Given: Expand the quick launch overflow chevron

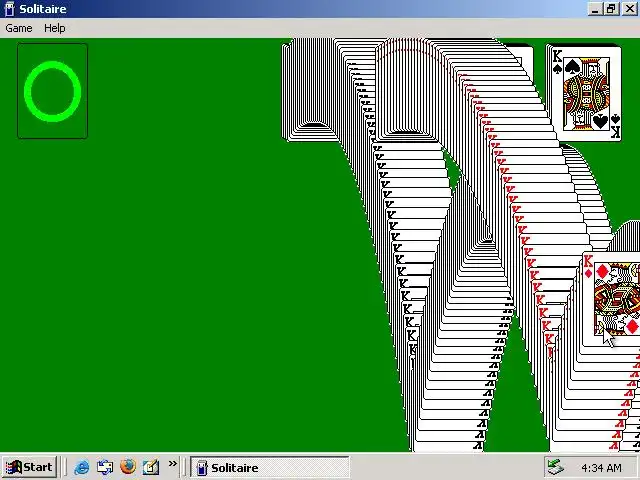Looking at the screenshot, I should click(173, 464).
